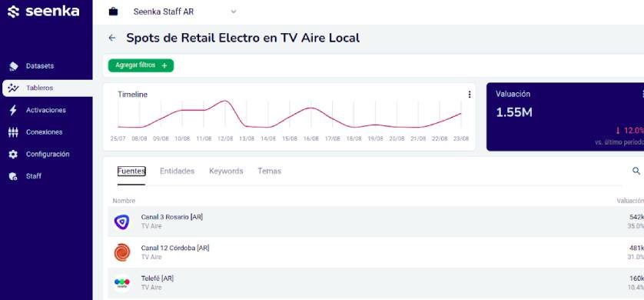Click the 12/08 peak on the Timeline chart
644x300 pixels.
coord(225,101)
